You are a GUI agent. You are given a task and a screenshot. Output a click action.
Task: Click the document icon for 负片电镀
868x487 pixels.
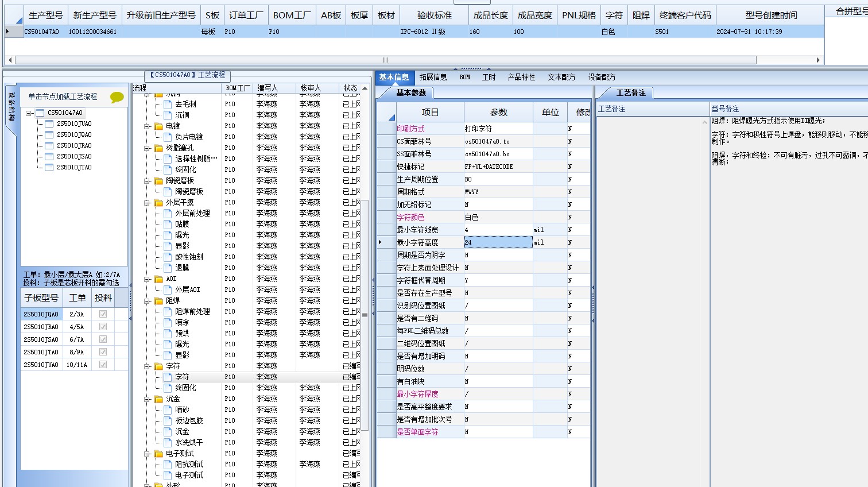click(x=168, y=137)
